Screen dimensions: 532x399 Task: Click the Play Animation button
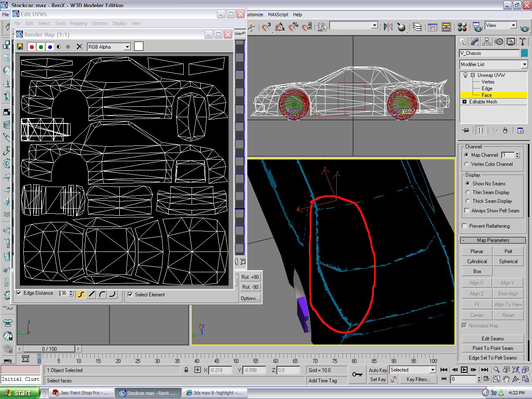[464, 369]
